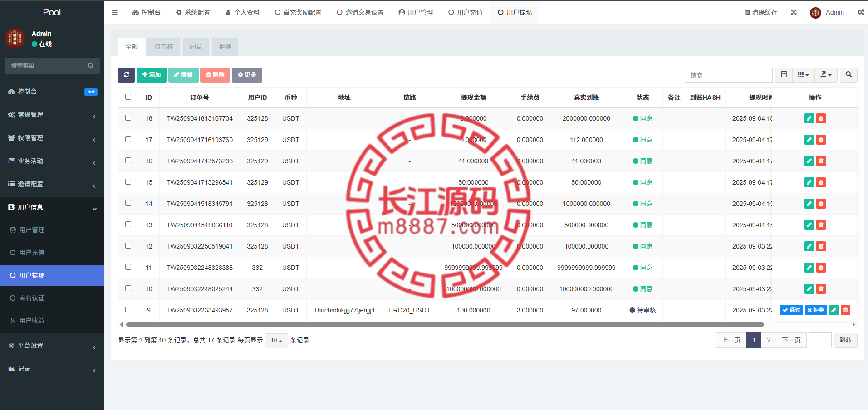Reject row 9 with 拒绝 button
This screenshot has width=868, height=410.
click(x=816, y=310)
